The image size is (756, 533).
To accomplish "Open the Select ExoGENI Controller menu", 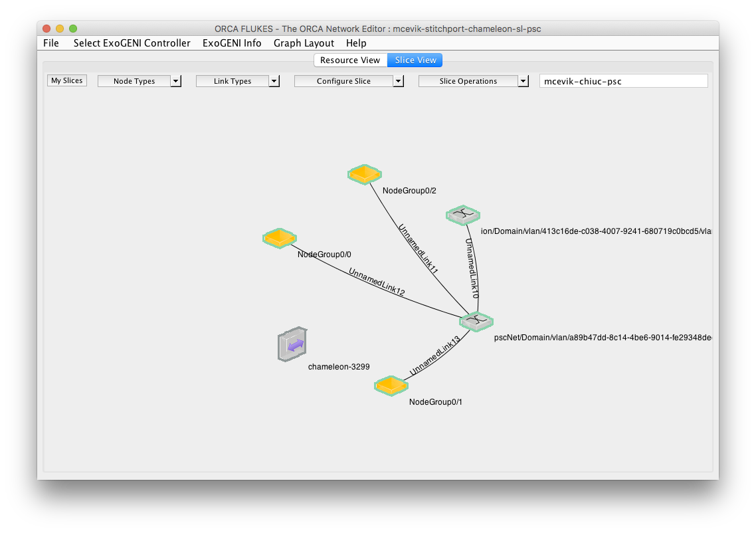I will (132, 43).
